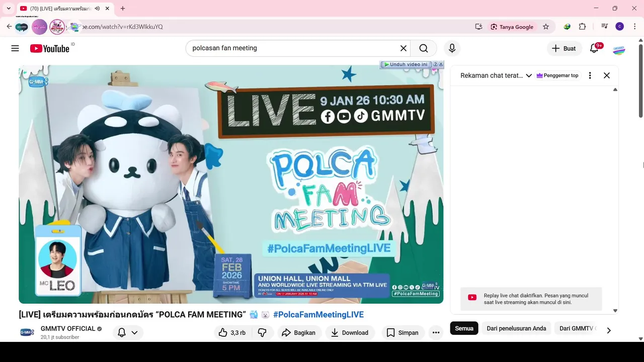Open the YouTube account avatar menu
The image size is (644, 362).
(x=619, y=49)
